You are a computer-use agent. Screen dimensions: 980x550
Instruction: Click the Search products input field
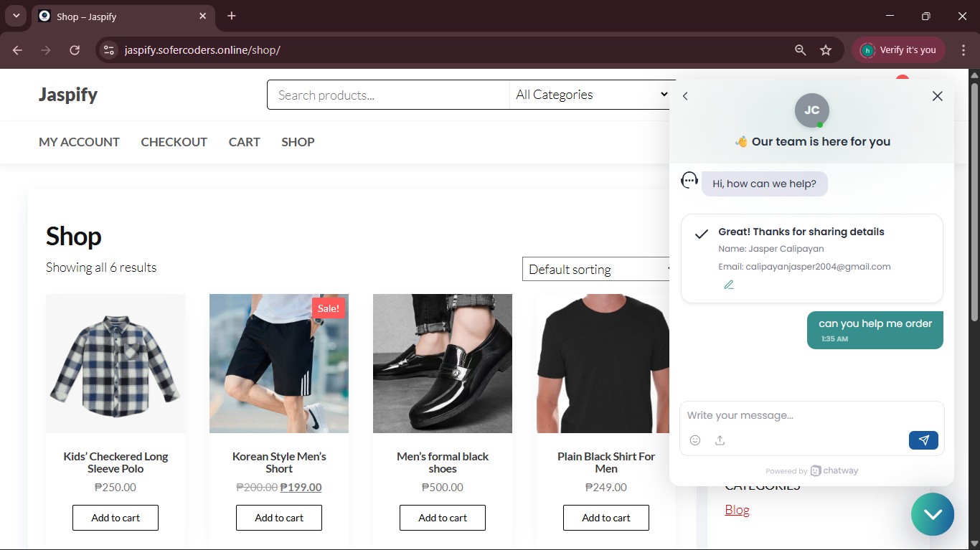tap(388, 95)
